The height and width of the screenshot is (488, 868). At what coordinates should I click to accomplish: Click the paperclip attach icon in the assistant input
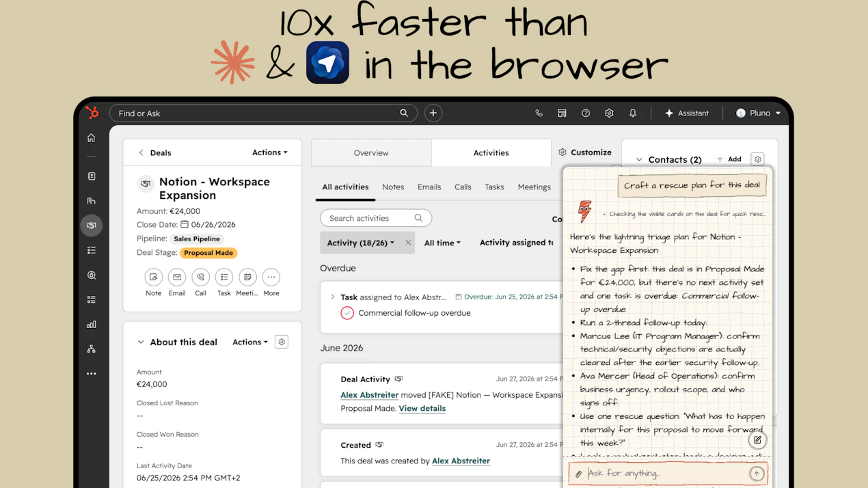[579, 474]
